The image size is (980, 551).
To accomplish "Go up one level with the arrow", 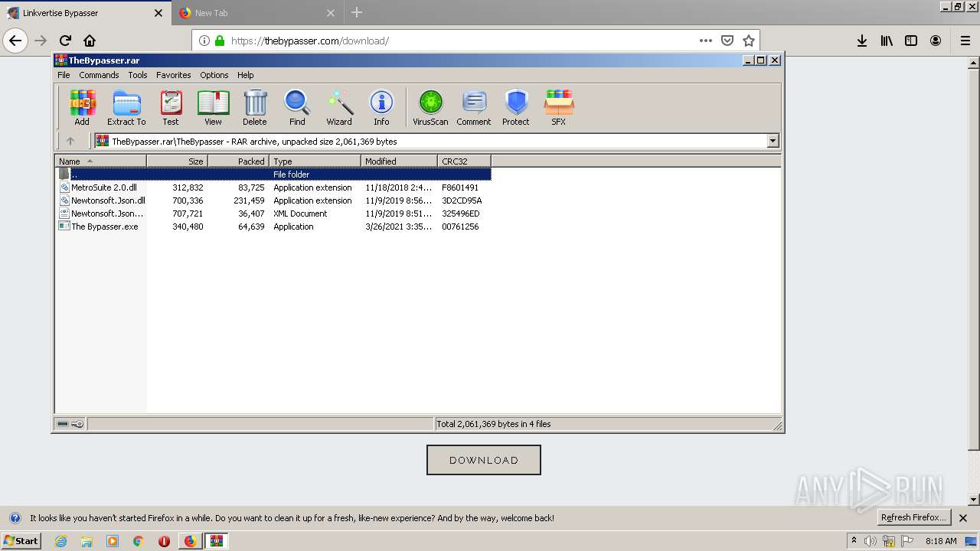I will (x=70, y=141).
